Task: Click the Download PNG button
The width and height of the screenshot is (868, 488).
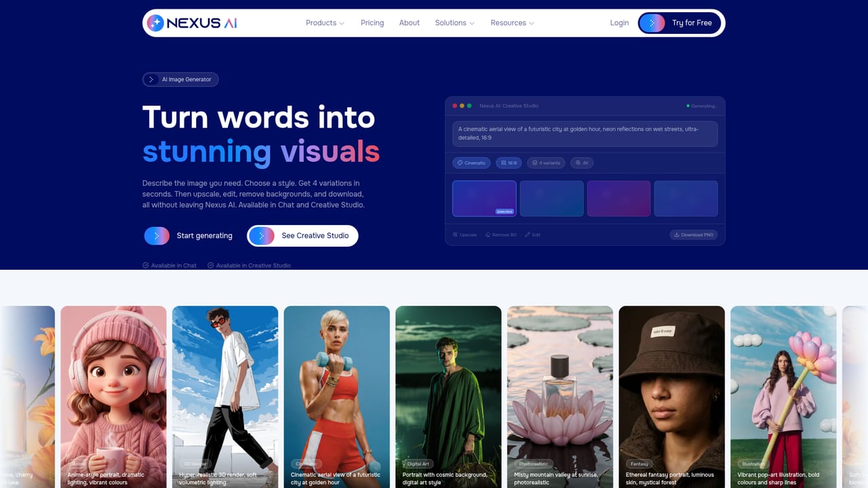Action: click(694, 235)
